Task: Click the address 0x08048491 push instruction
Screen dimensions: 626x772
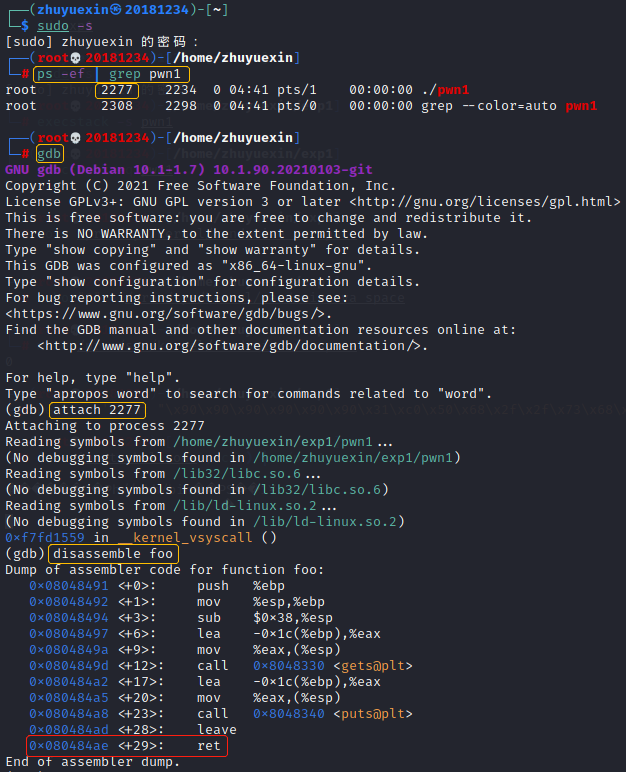Action: pos(69,585)
